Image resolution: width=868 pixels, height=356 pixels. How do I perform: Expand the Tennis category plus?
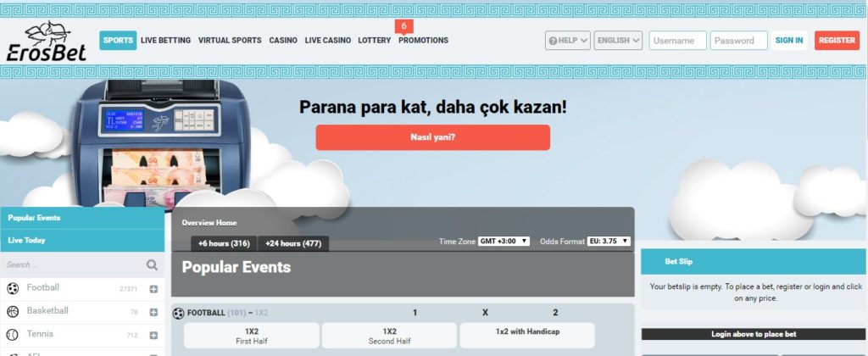click(x=153, y=336)
